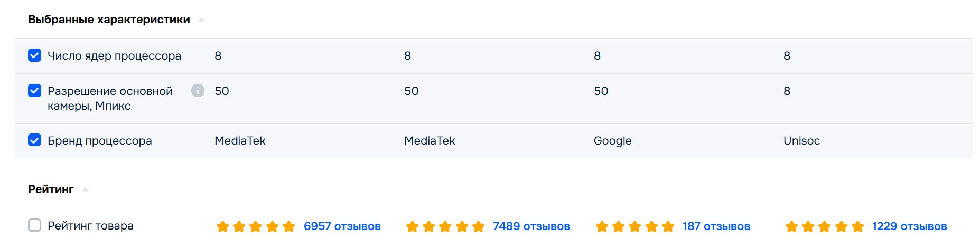Screen dimensions: 980x248
Task: Open the 7489 отзывов link
Action: click(531, 226)
